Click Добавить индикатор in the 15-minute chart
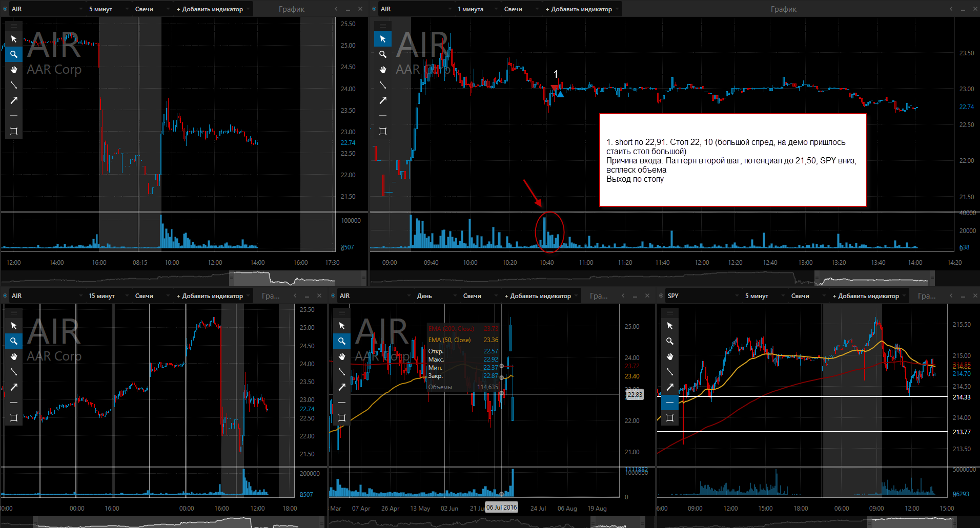Viewport: 980px width, 528px height. pyautogui.click(x=212, y=296)
